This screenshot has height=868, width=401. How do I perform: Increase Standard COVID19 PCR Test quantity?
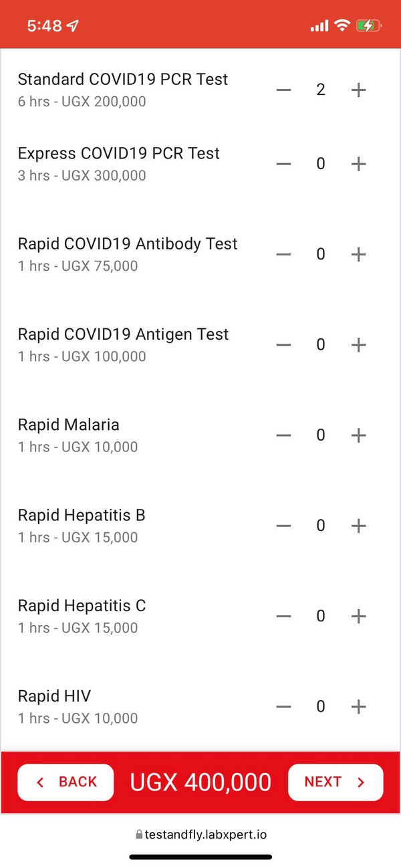359,90
